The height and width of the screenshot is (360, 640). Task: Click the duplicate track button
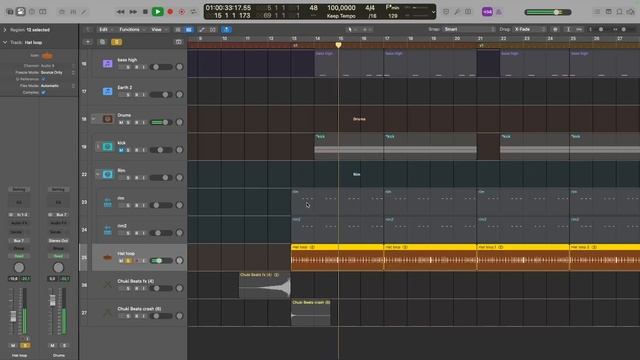[x=102, y=42]
